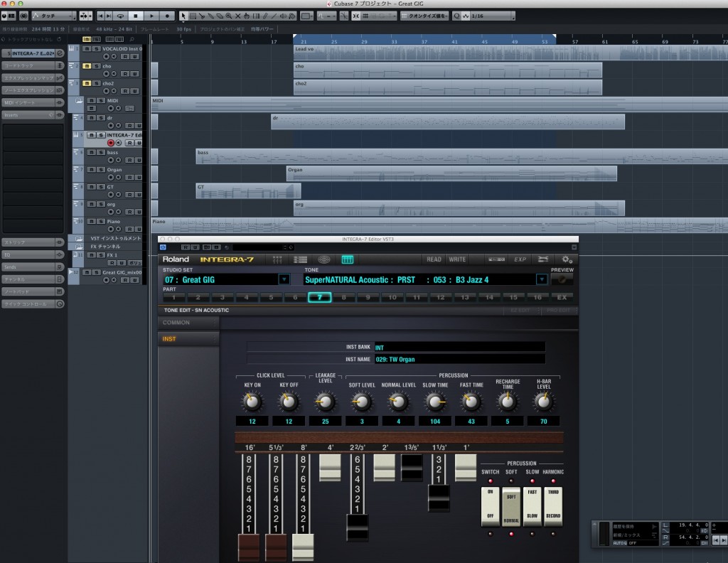Open INTEGRA-7 tone edit view icon
Screen dimensions: 728x563
pos(347,259)
